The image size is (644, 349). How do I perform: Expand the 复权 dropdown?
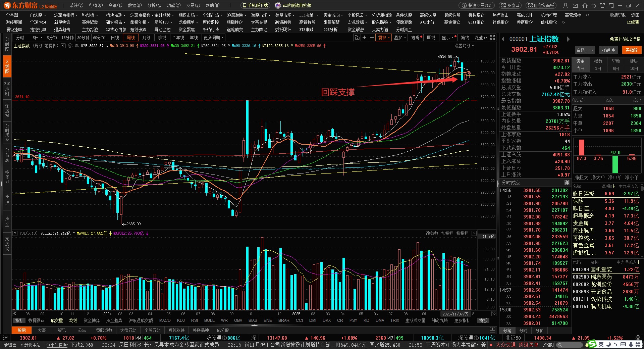tap(384, 38)
